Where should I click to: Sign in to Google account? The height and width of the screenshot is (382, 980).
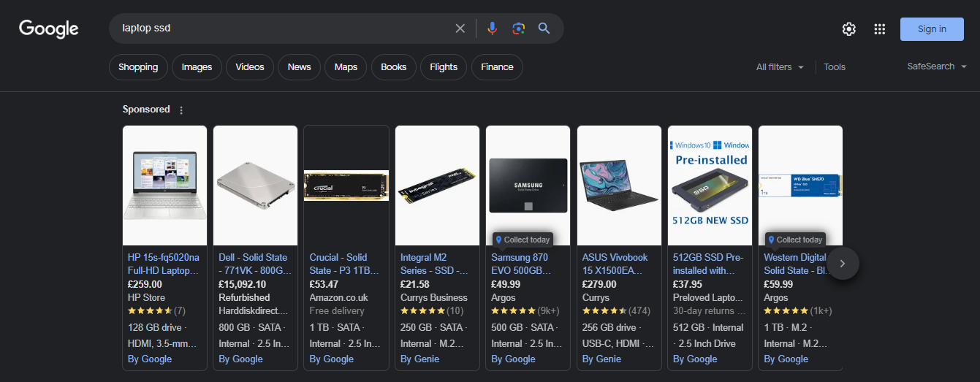pos(932,29)
